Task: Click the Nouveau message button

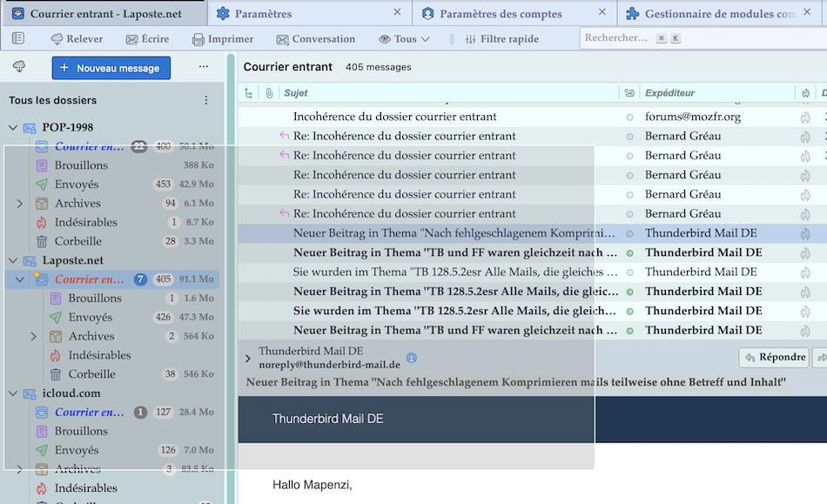Action: [111, 68]
